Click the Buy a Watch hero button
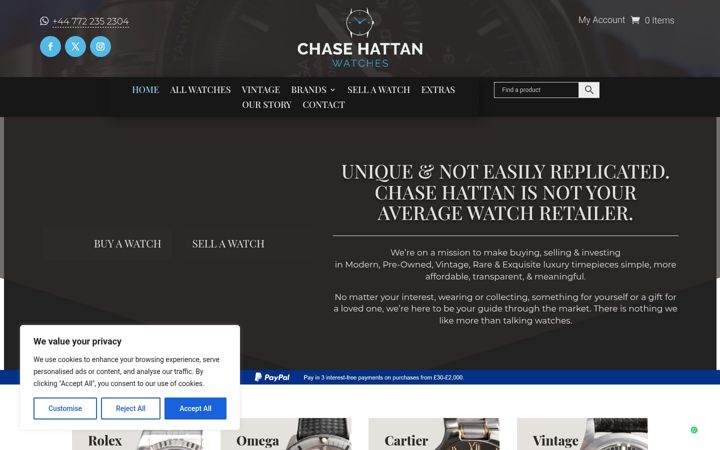The width and height of the screenshot is (720, 450). [x=127, y=244]
